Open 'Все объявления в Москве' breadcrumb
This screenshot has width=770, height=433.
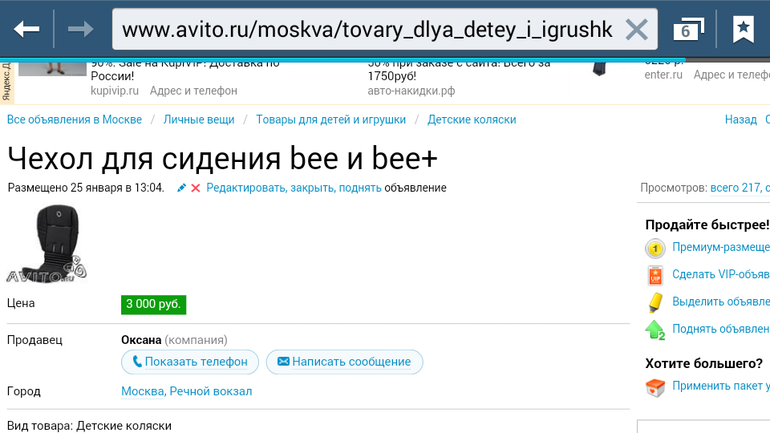(74, 120)
